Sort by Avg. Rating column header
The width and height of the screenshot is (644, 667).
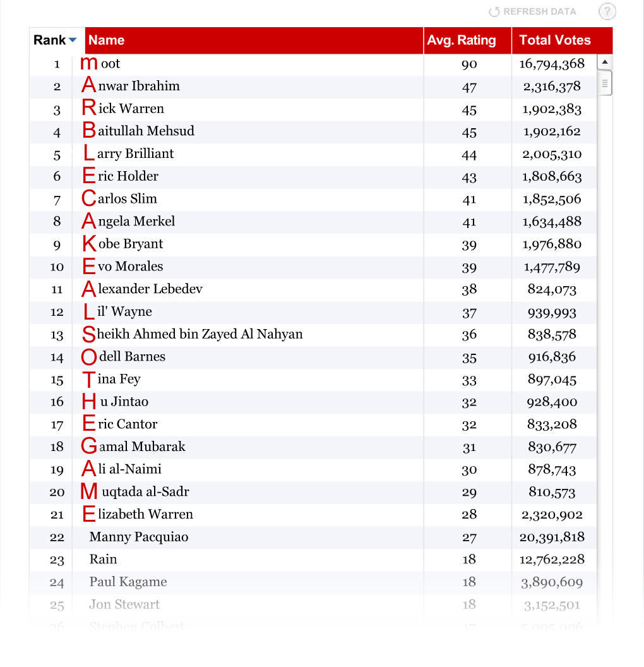coord(462,40)
